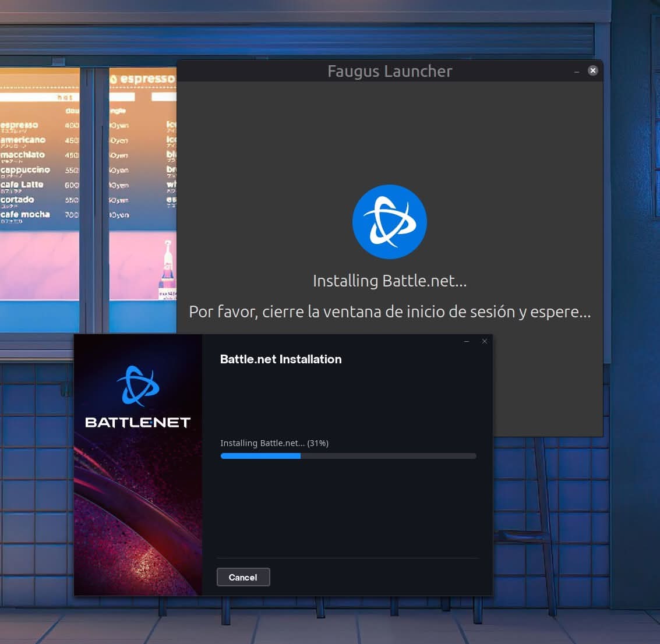Image resolution: width=660 pixels, height=644 pixels.
Task: Click the Battle.net logo in Faugus Launcher
Action: point(390,221)
